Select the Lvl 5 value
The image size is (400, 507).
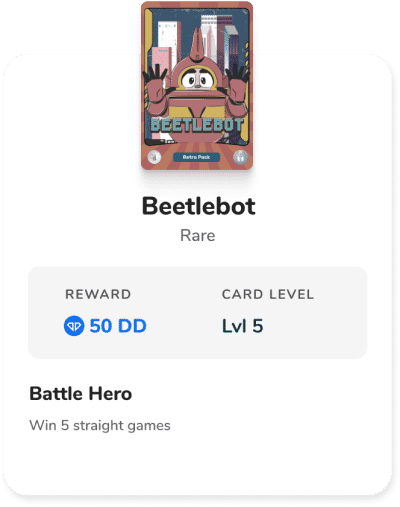point(243,326)
